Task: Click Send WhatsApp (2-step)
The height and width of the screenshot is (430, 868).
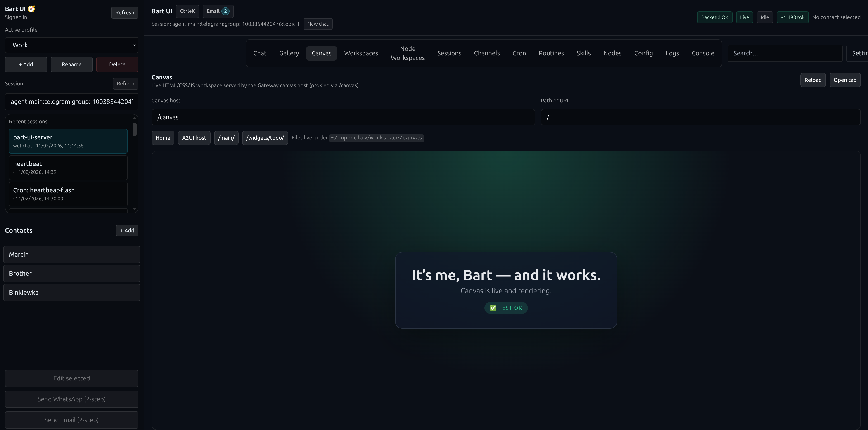Action: tap(71, 399)
